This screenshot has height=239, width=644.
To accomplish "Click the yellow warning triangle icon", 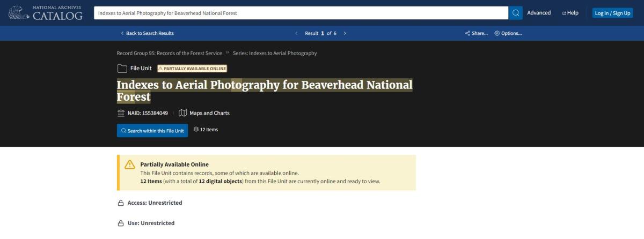I will pos(130,165).
